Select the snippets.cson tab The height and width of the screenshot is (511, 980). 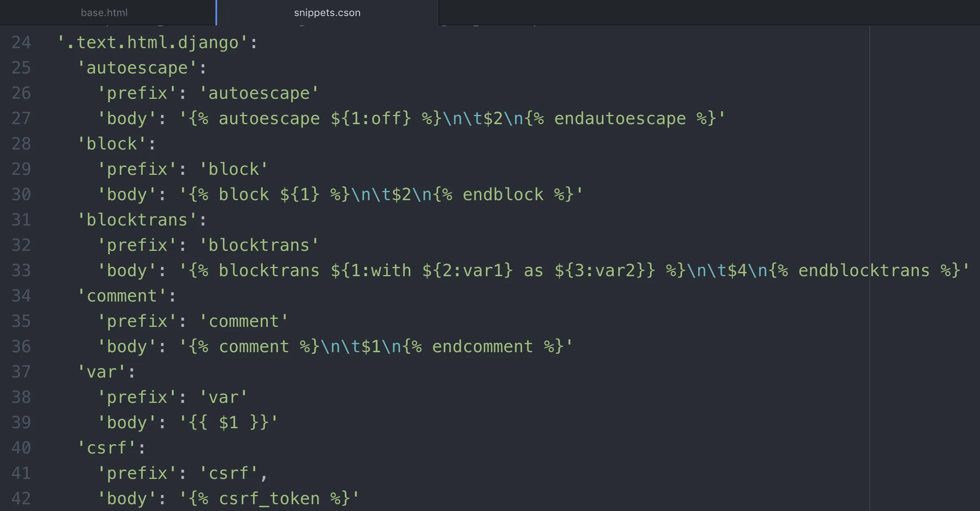pos(327,13)
